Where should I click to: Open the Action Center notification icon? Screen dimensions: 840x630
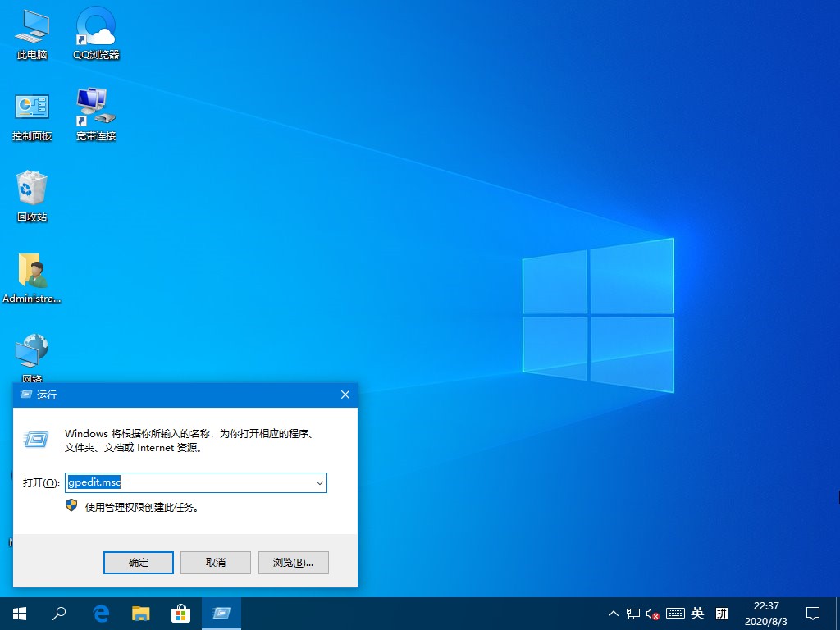click(812, 613)
